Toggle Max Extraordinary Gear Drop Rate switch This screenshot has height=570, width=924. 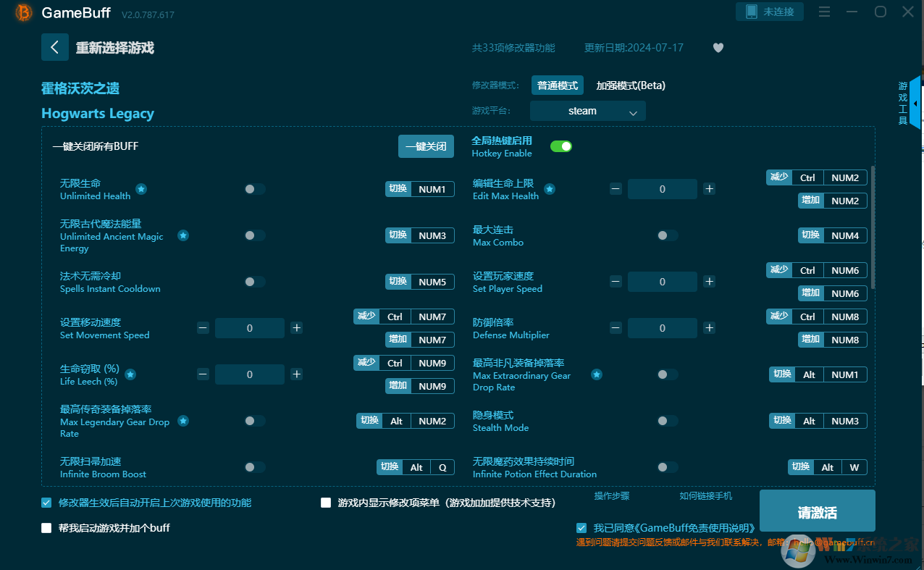[668, 374]
